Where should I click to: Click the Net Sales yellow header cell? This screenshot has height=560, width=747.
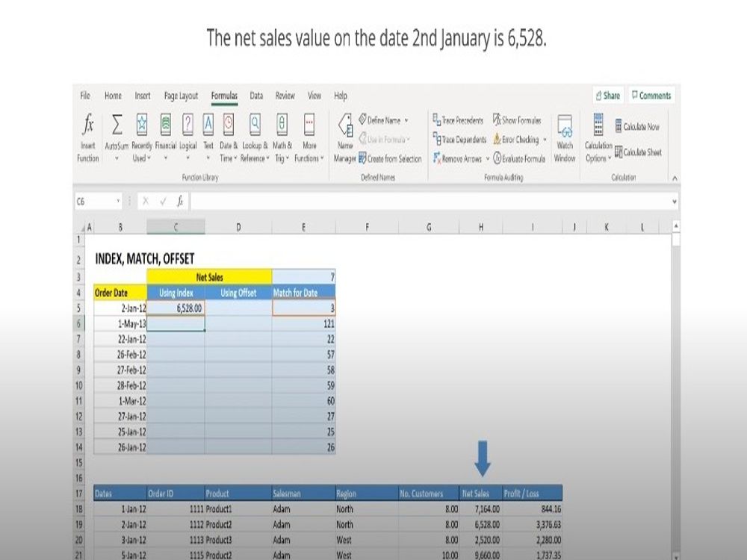210,277
